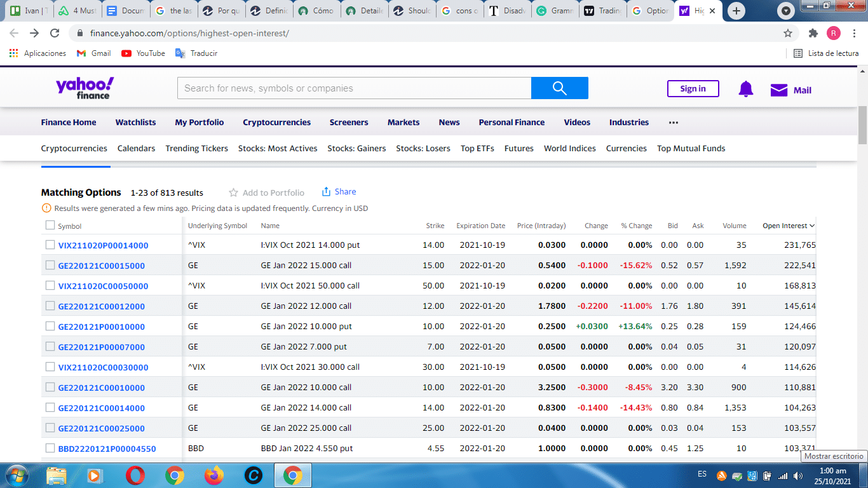Open Chrome extensions puzzle icon
The width and height of the screenshot is (868, 488).
pyautogui.click(x=813, y=33)
